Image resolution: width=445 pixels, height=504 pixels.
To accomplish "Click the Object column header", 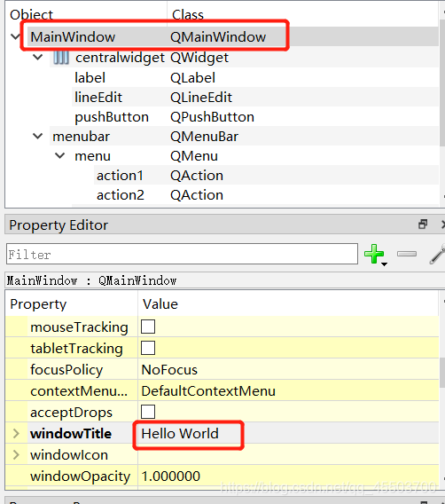I will click(31, 14).
